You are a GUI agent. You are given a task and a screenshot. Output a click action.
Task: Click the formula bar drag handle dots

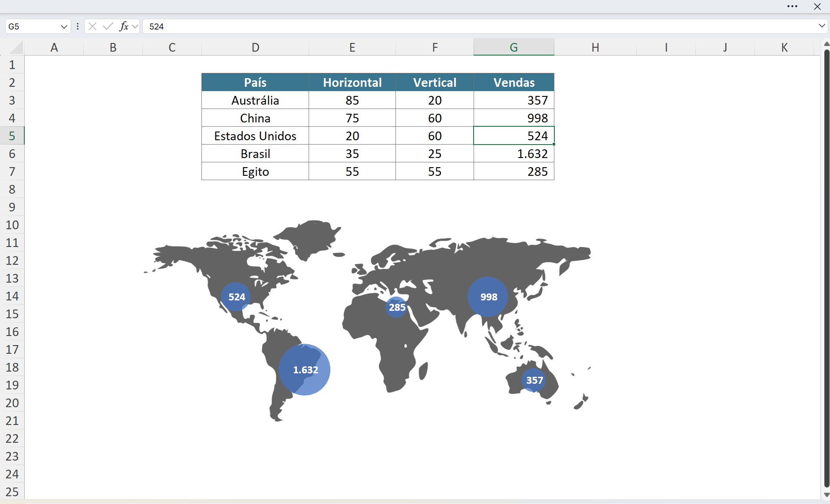point(78,26)
